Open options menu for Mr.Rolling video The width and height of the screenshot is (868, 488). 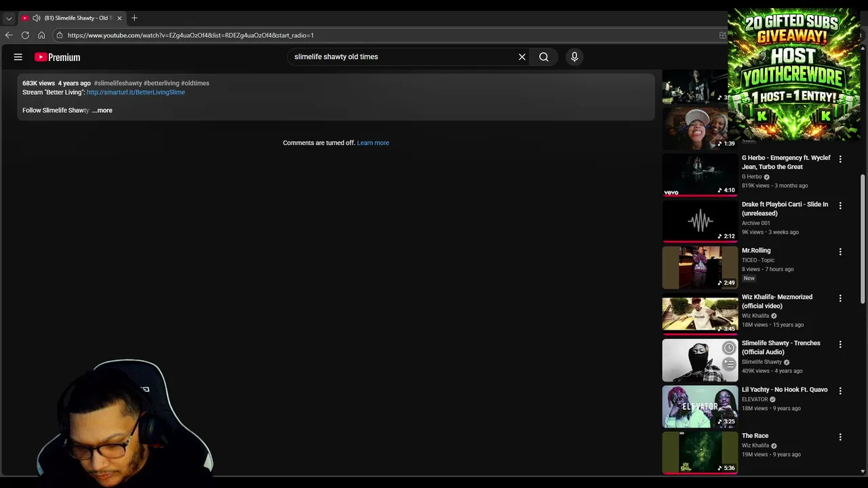pos(840,251)
